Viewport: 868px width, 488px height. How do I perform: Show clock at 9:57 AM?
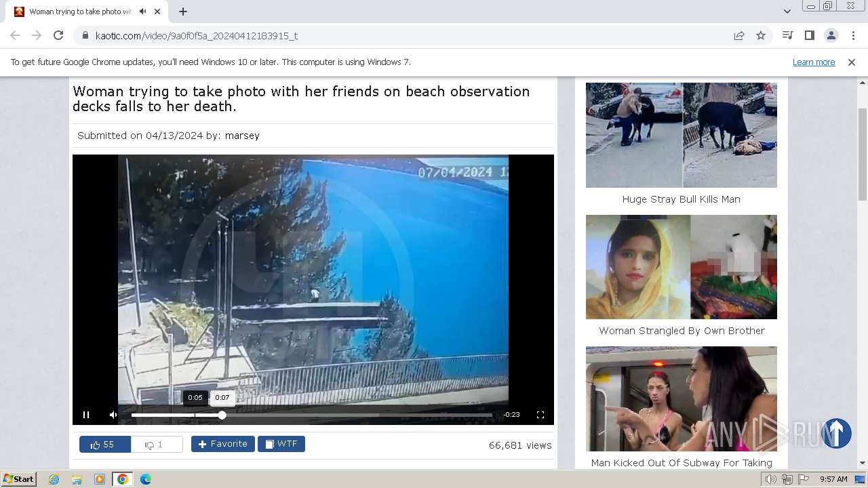[833, 479]
